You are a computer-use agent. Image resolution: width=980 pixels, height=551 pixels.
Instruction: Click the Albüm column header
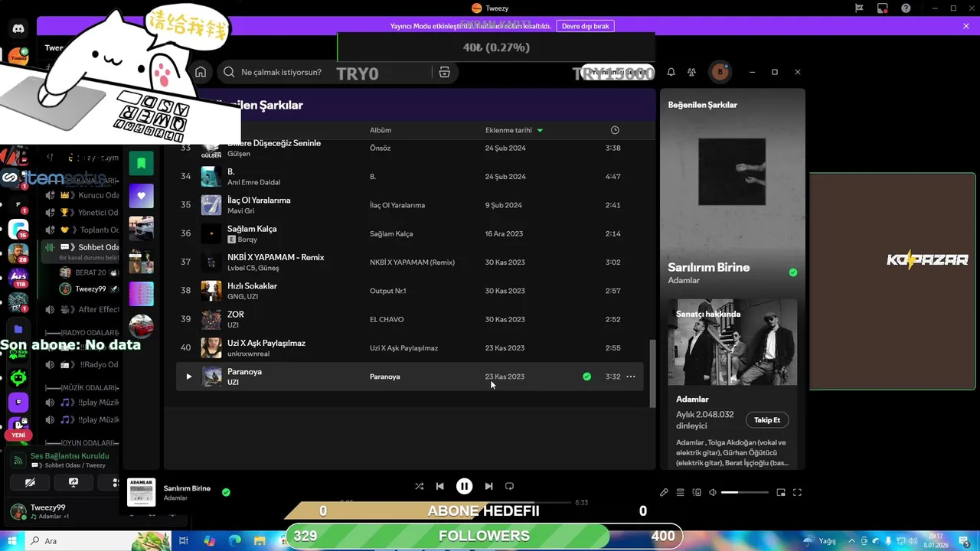point(381,130)
